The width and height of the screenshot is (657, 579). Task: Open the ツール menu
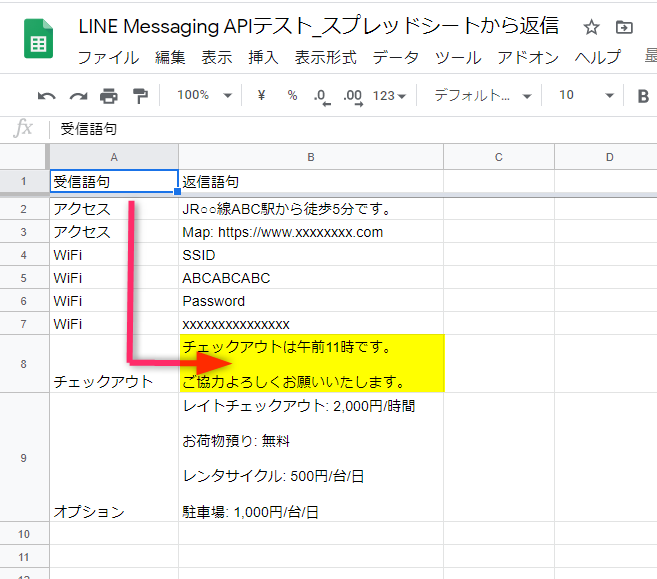(x=458, y=57)
